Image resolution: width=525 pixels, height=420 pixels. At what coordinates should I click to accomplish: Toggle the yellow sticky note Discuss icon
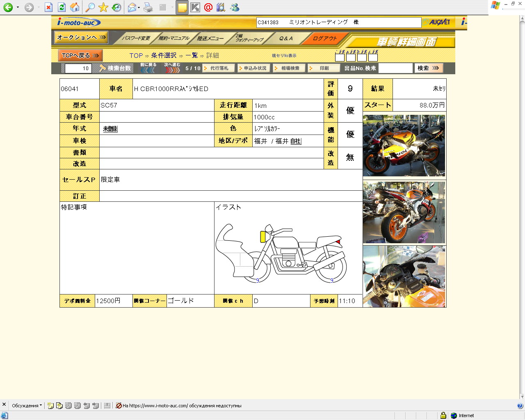pos(182,7)
